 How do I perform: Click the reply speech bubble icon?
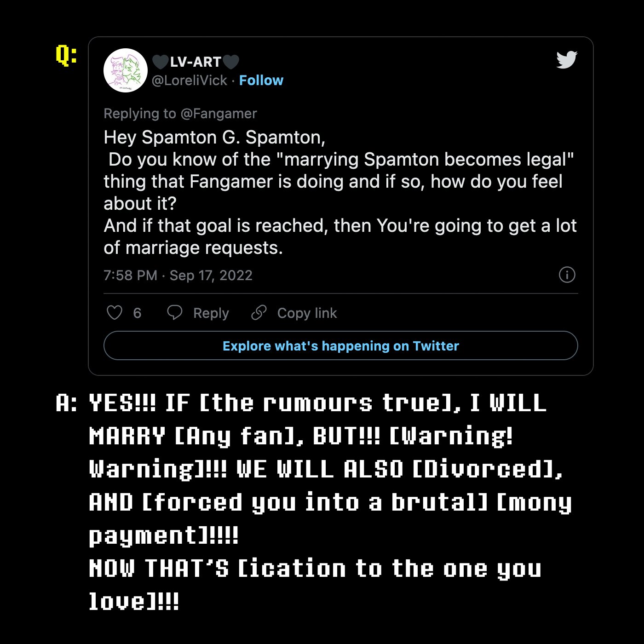(175, 312)
